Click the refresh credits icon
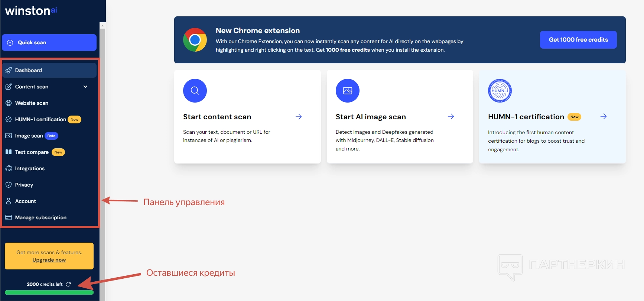 click(68, 284)
